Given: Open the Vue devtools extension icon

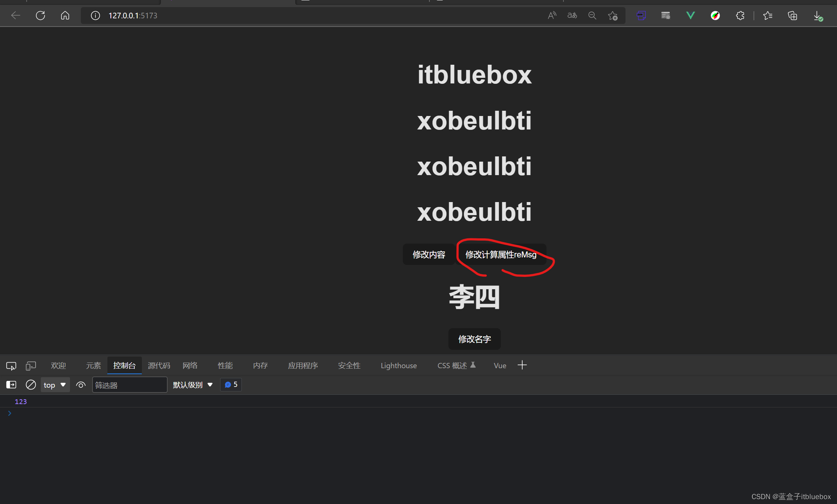Looking at the screenshot, I should tap(691, 15).
